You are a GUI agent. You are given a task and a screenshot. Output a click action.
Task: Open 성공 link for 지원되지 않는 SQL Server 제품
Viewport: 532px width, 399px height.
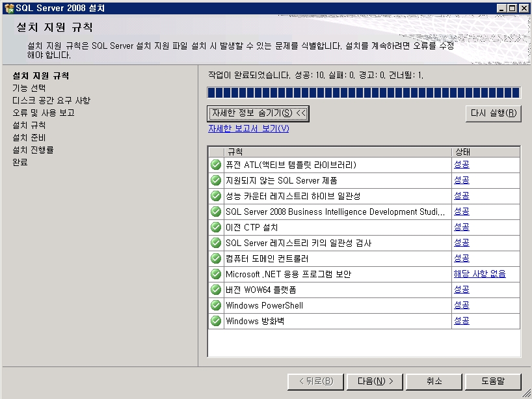coord(461,180)
